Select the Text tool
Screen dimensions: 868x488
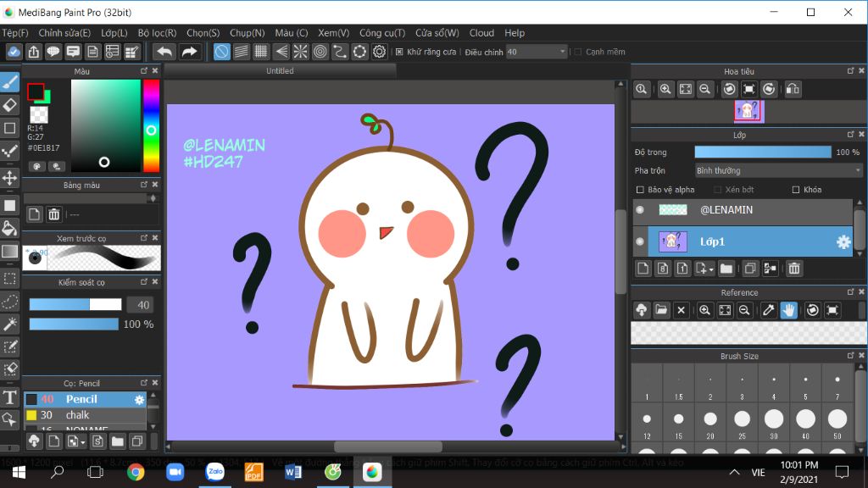click(10, 396)
